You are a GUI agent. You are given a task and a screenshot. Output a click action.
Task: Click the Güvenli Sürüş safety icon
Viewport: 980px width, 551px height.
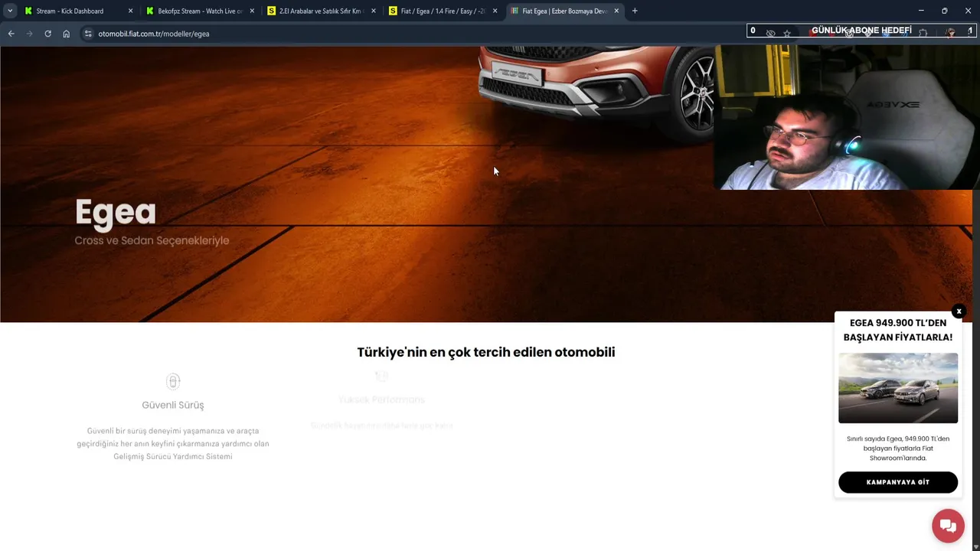point(173,381)
